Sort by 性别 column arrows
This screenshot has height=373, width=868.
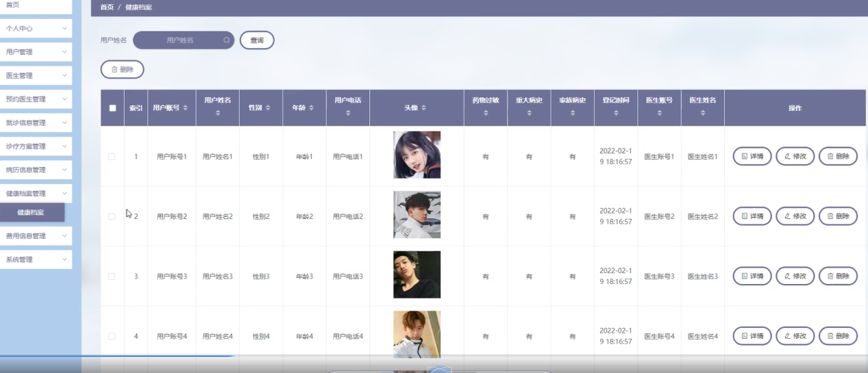268,108
